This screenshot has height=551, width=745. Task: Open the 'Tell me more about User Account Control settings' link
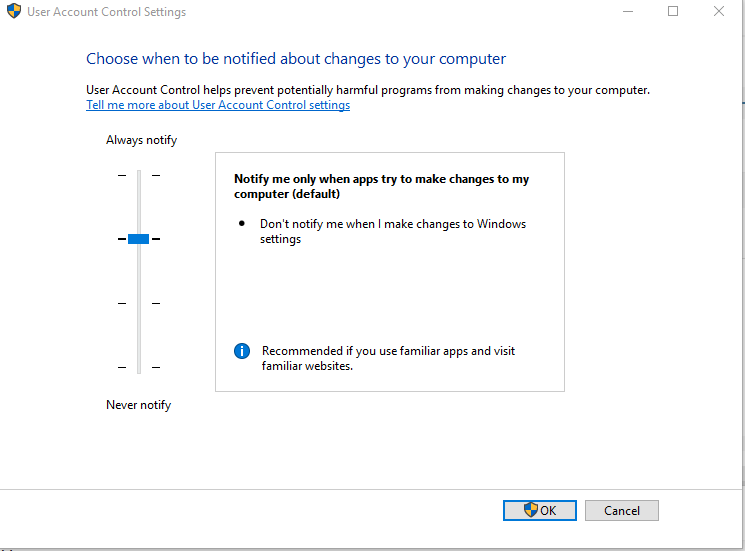218,105
